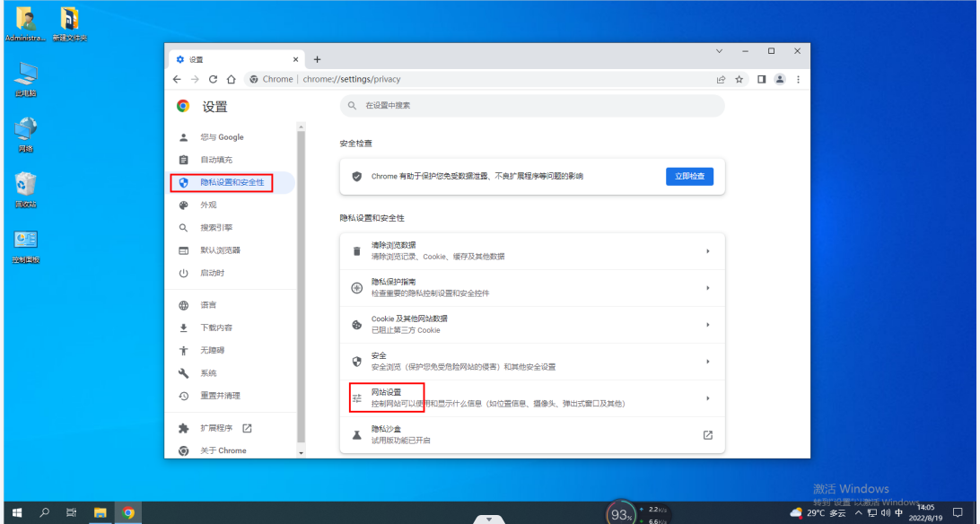Reload the settings page
Image resolution: width=980 pixels, height=524 pixels.
[212, 79]
